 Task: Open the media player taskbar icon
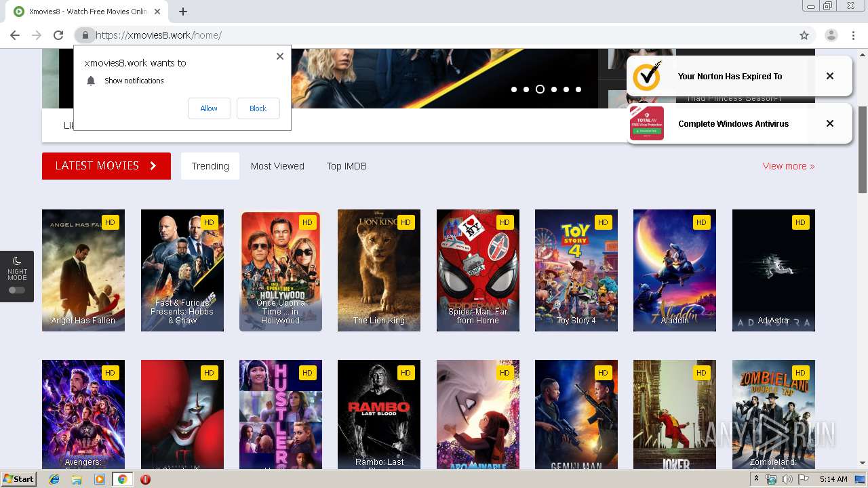tap(100, 479)
